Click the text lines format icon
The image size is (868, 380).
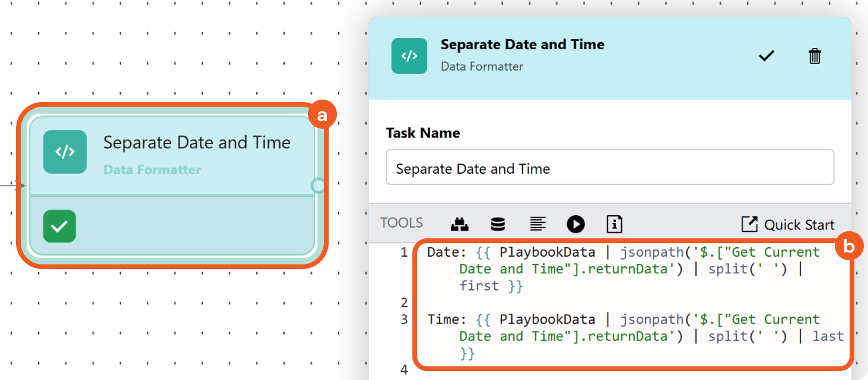click(538, 224)
